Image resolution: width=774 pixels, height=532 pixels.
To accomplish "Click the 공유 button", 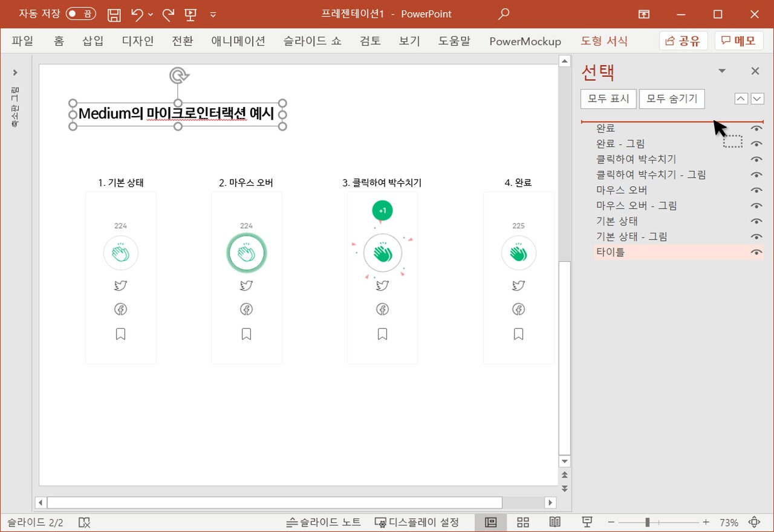I will click(x=683, y=41).
